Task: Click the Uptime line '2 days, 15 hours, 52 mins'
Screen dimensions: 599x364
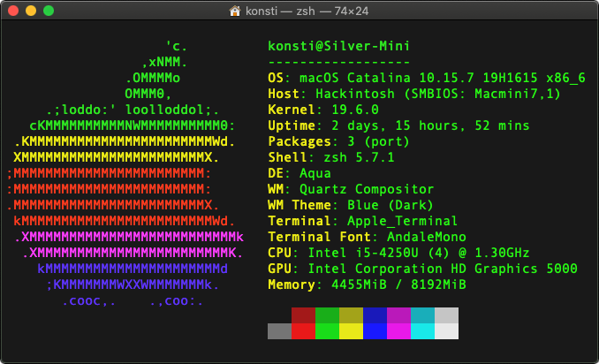Action: pyautogui.click(x=430, y=125)
